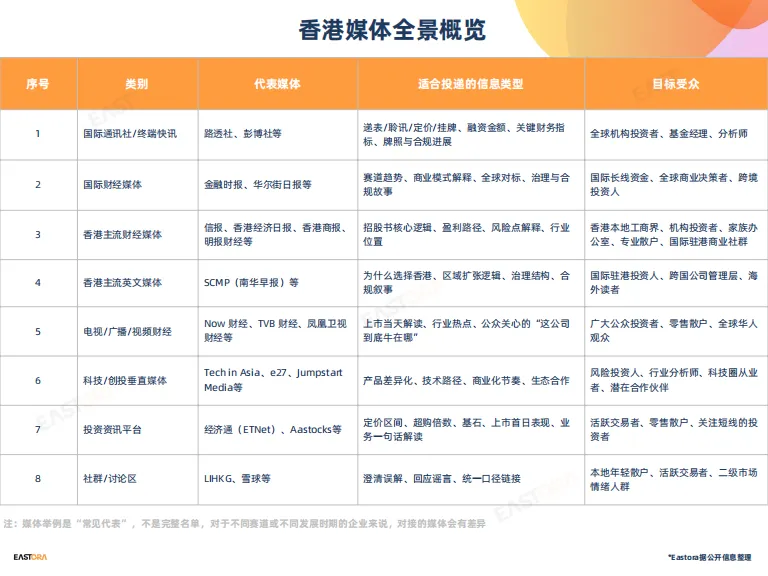Click the Eastora source note at bottom right
Image resolution: width=768 pixels, height=576 pixels.
(709, 557)
